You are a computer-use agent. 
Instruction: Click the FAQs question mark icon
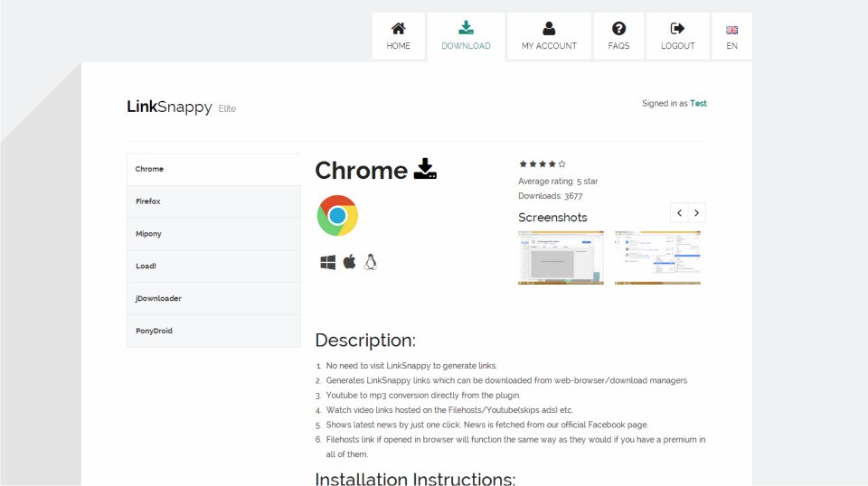pyautogui.click(x=618, y=29)
